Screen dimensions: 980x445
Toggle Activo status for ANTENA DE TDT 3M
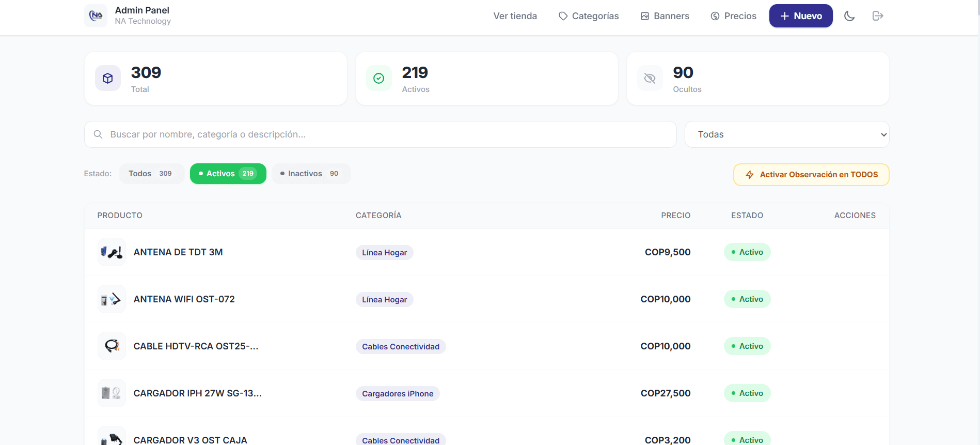(747, 252)
